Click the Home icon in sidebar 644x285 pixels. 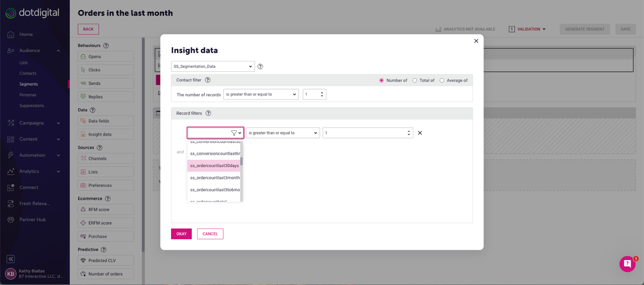click(11, 35)
